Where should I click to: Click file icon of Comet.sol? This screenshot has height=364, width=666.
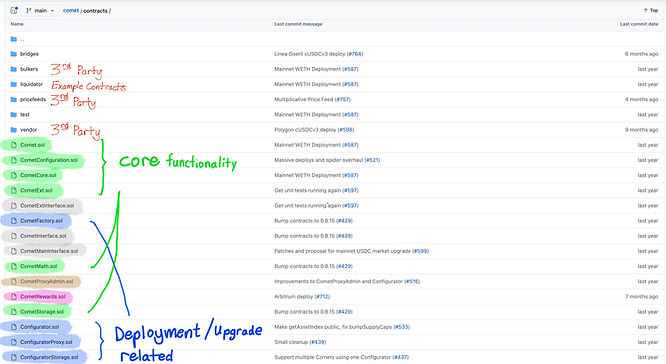coord(14,145)
